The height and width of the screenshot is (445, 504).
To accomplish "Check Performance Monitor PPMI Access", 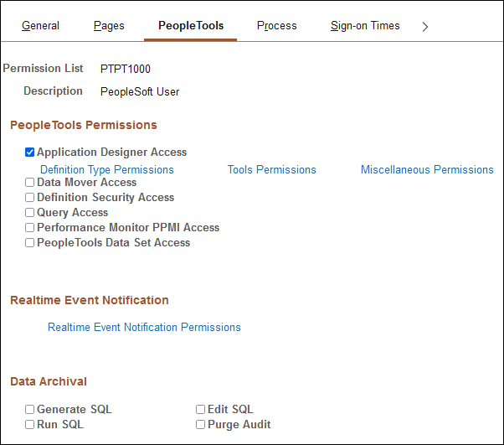I will (30, 228).
